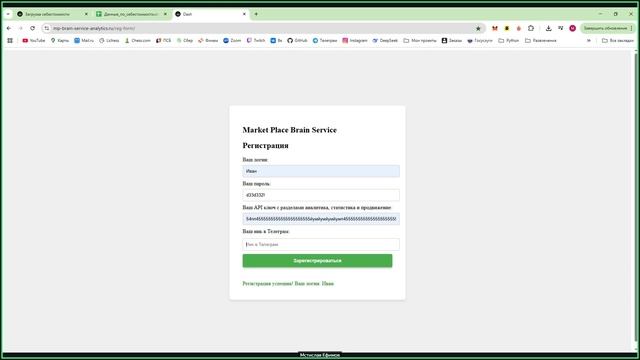Viewport: 640px width, 360px height.
Task: Open the Lichess bookmark
Action: pyautogui.click(x=109, y=40)
